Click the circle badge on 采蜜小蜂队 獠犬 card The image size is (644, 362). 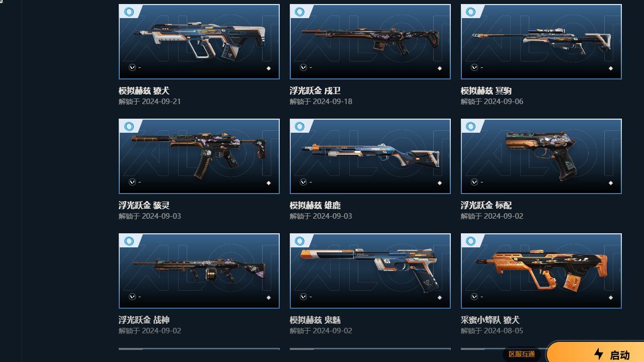click(471, 241)
